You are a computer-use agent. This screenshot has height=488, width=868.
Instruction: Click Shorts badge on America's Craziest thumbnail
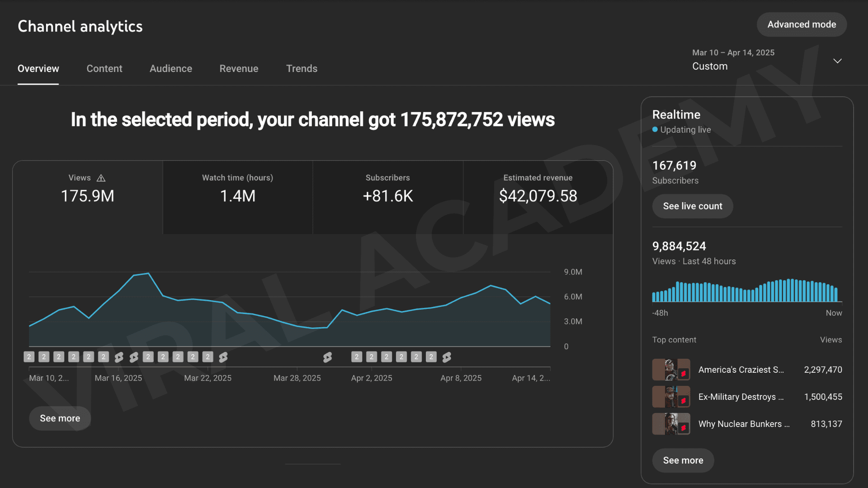coord(684,374)
